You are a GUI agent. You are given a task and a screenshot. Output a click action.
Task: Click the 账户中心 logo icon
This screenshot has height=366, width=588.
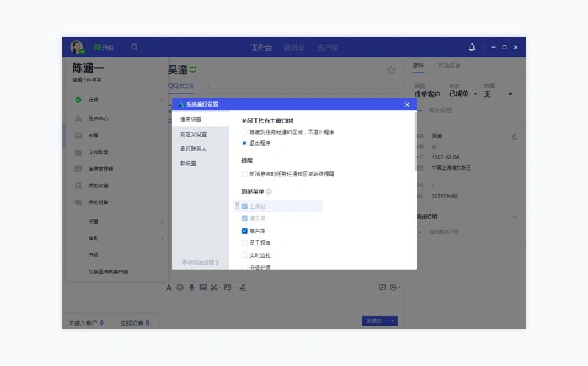click(x=78, y=119)
